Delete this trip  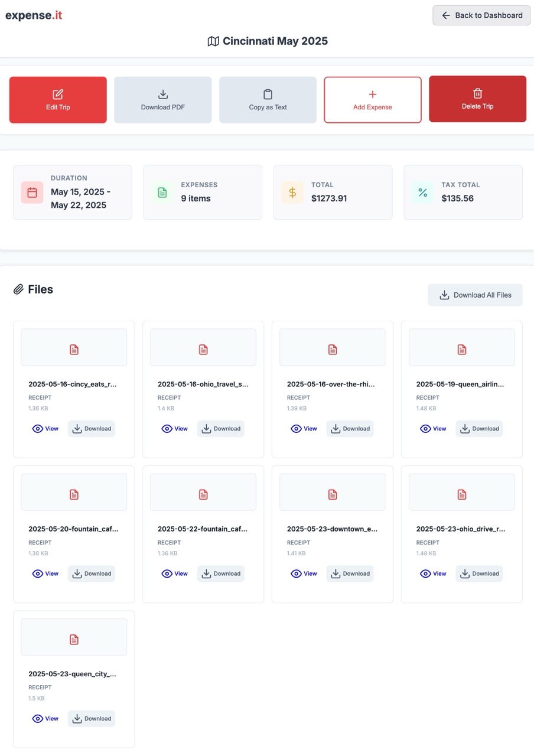click(477, 99)
